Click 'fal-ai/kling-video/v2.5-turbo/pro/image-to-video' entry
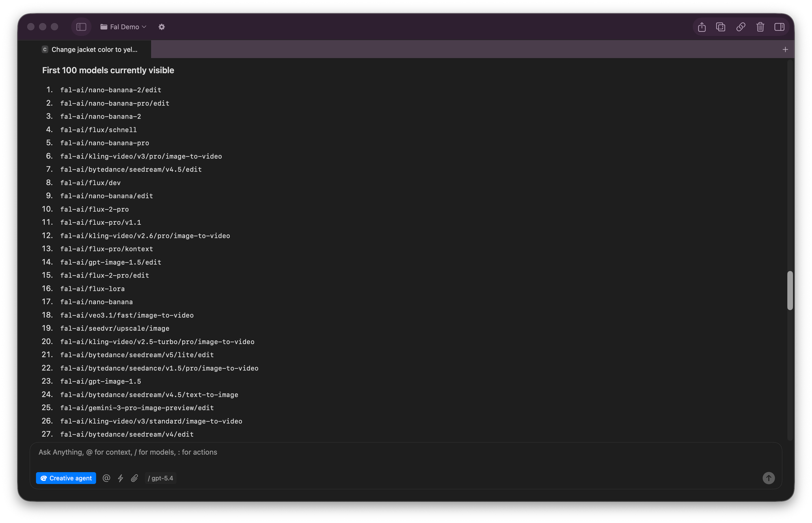Screen dimensions: 812x523 158,342
